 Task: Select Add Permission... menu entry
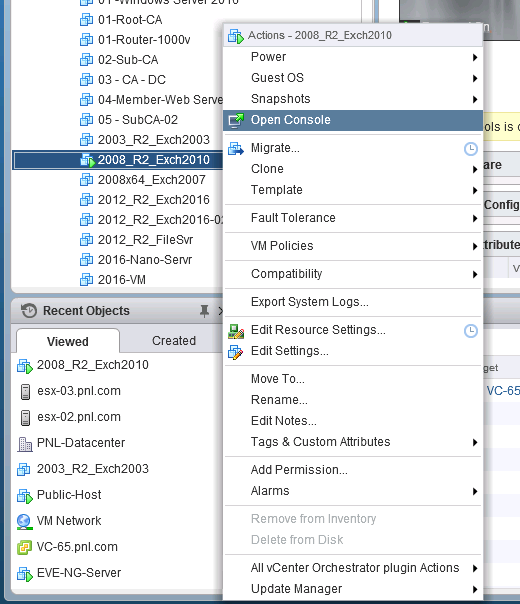tap(353, 470)
